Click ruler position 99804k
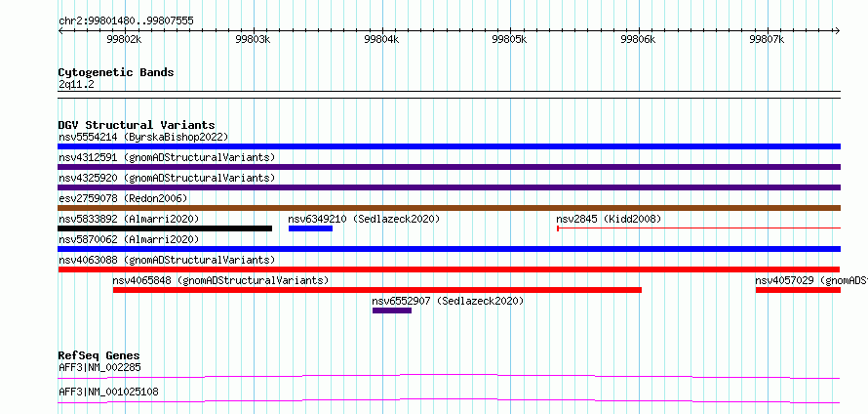Screen dimensions: 868x414 381,39
